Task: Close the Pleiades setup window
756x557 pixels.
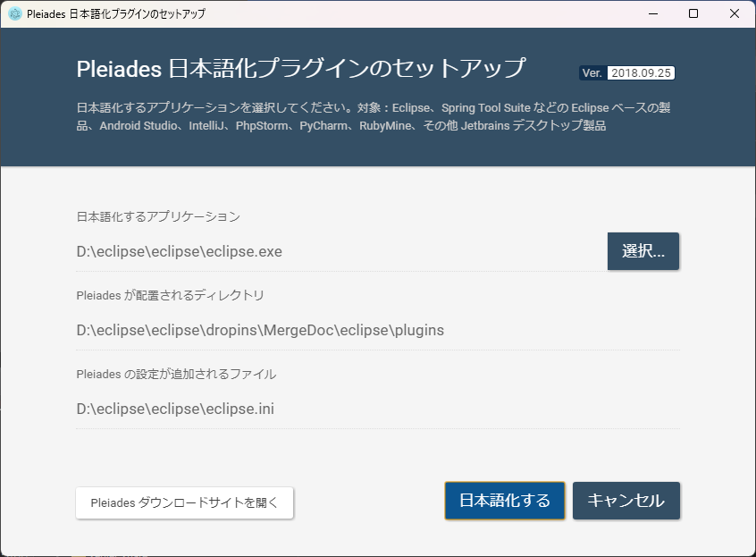Action: coord(735,13)
